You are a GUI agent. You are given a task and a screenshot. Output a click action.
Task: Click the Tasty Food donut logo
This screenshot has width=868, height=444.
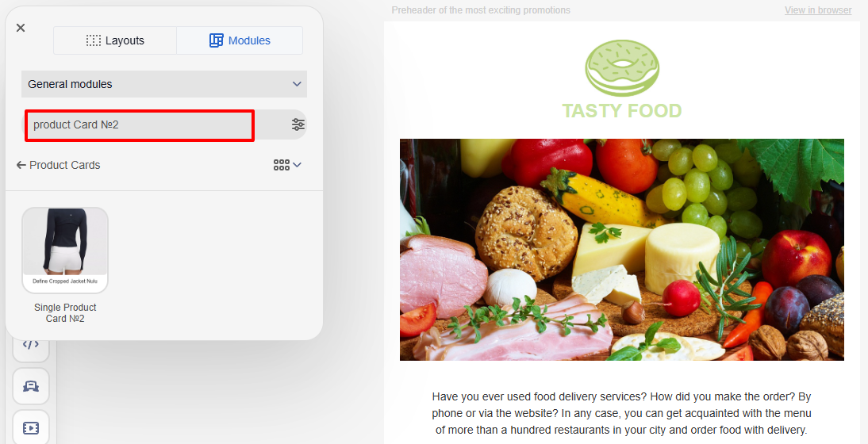pos(622,68)
